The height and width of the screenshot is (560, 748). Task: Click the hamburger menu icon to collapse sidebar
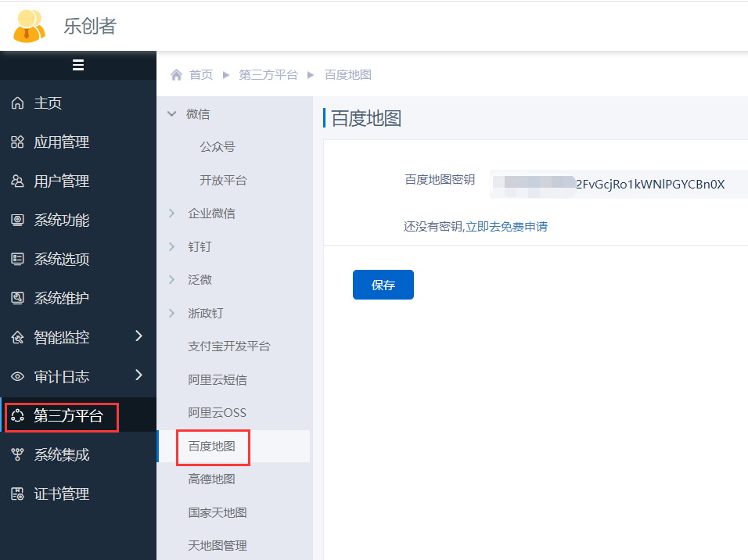[x=78, y=66]
